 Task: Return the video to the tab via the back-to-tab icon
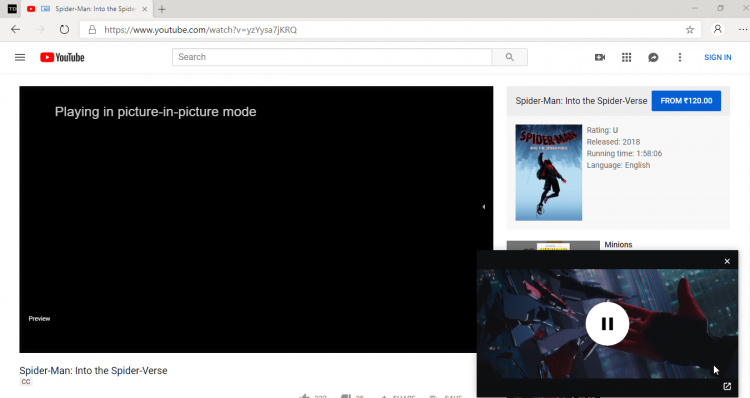tap(727, 387)
